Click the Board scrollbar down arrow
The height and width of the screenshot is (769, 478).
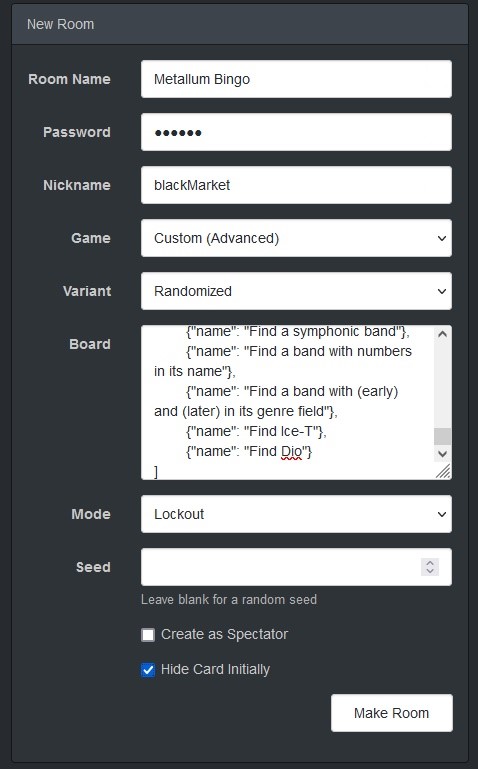(x=442, y=454)
